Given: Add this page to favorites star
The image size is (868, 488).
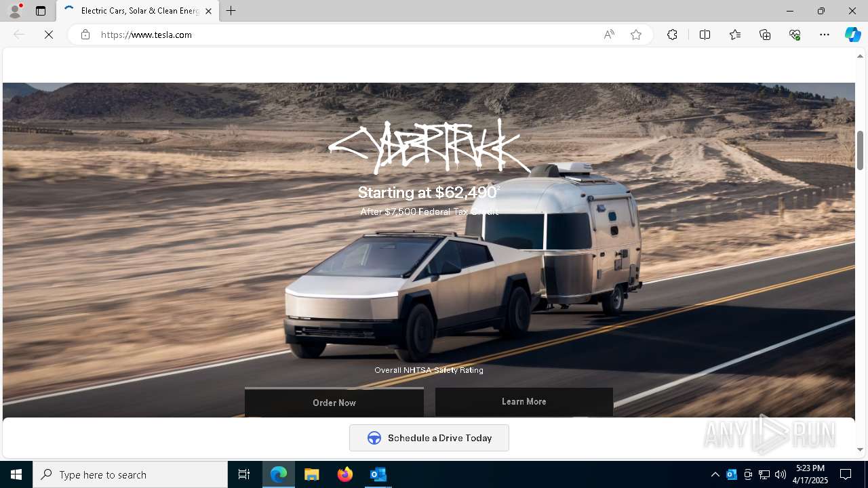Looking at the screenshot, I should [636, 35].
